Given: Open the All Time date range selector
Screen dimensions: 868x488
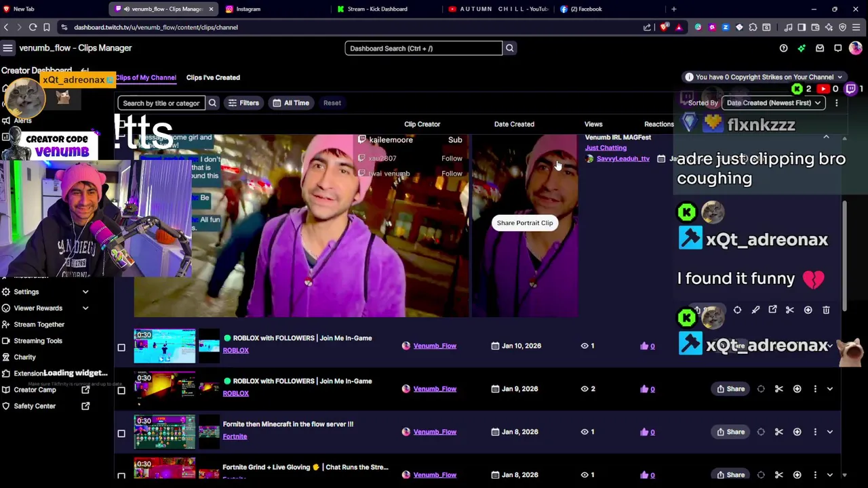Looking at the screenshot, I should 291,103.
